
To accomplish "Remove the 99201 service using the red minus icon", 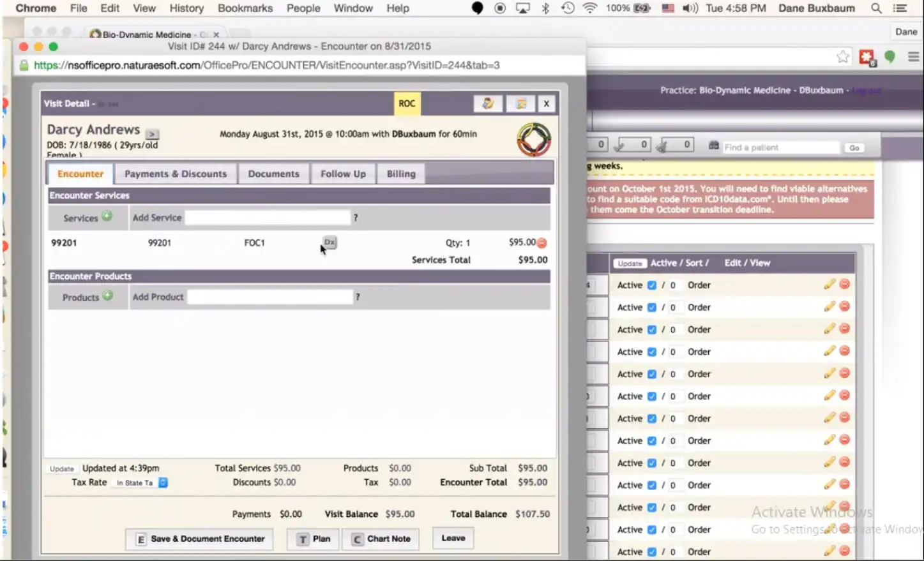I will [542, 242].
